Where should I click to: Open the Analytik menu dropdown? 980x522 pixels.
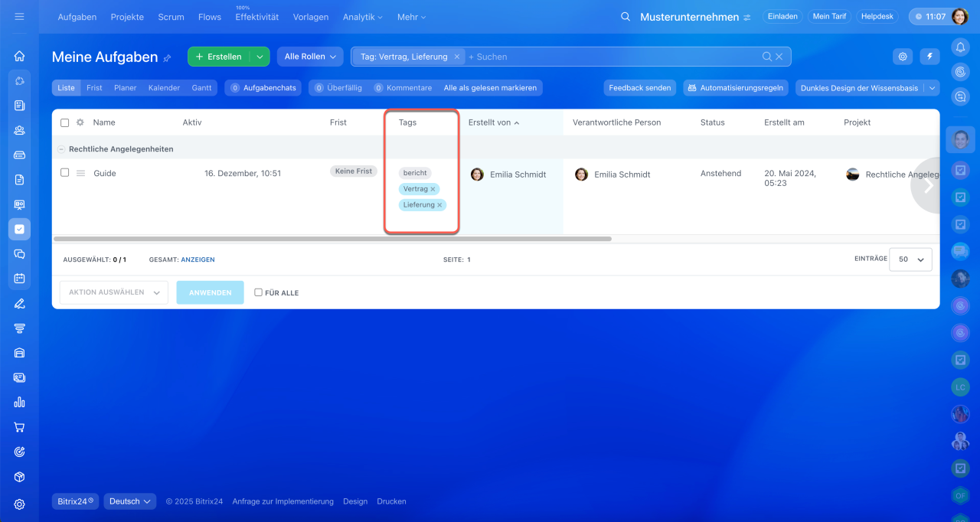pos(363,17)
